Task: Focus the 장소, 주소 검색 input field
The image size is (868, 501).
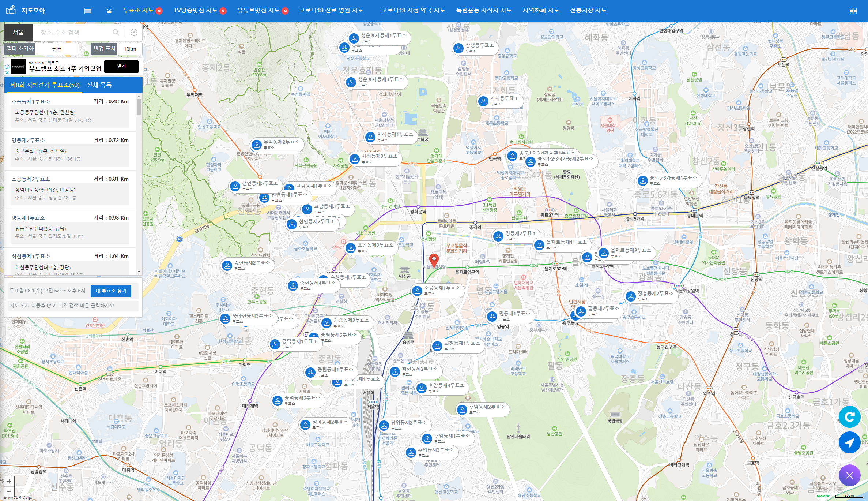Action: point(73,32)
